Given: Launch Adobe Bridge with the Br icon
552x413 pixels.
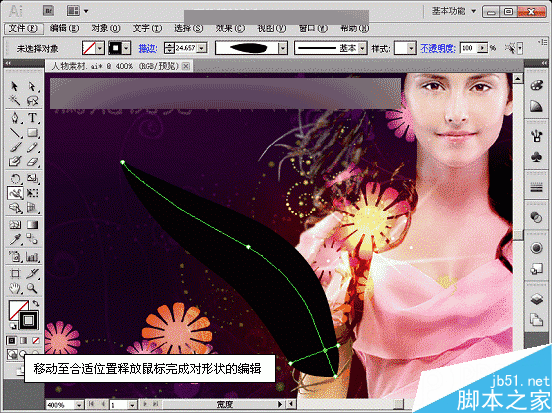Looking at the screenshot, I should [49, 11].
